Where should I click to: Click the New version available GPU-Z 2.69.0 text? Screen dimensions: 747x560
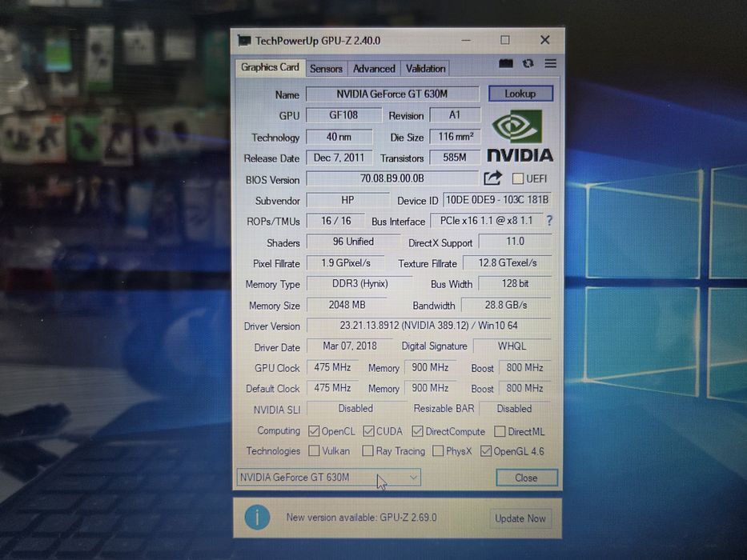coord(361,517)
